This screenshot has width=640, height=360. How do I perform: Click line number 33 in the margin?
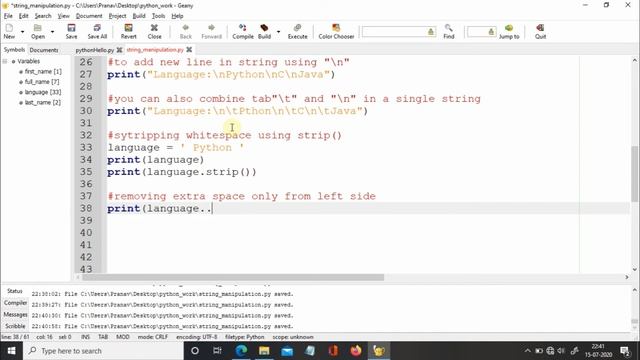pyautogui.click(x=86, y=147)
